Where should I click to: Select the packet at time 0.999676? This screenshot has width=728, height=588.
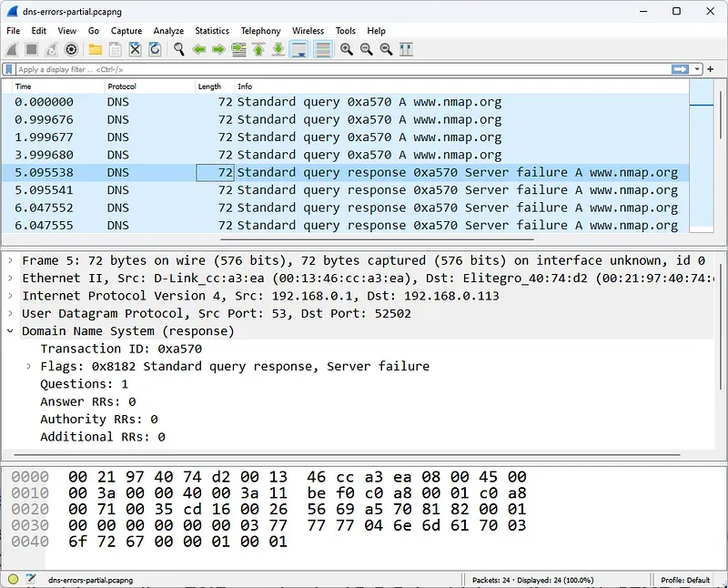pyautogui.click(x=346, y=119)
